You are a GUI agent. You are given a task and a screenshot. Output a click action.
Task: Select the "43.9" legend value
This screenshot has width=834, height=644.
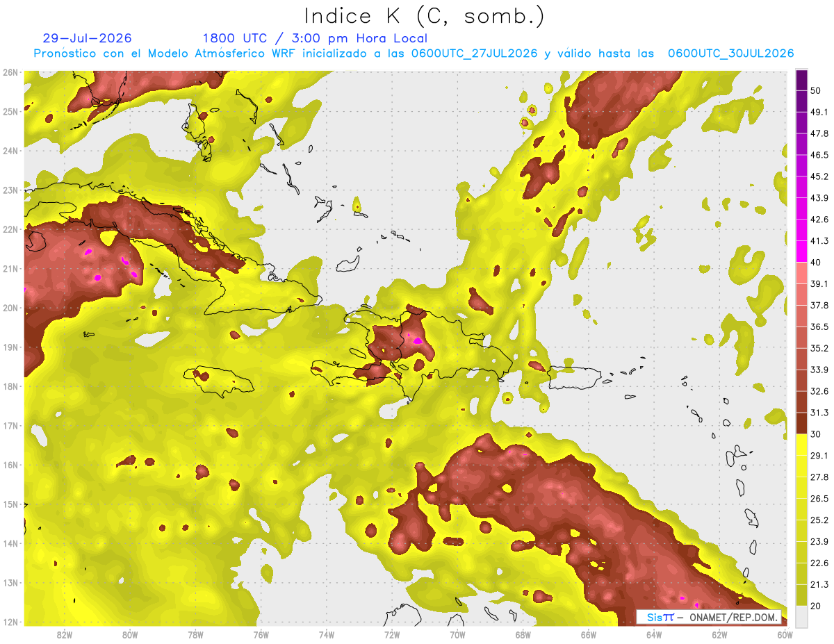820,198
